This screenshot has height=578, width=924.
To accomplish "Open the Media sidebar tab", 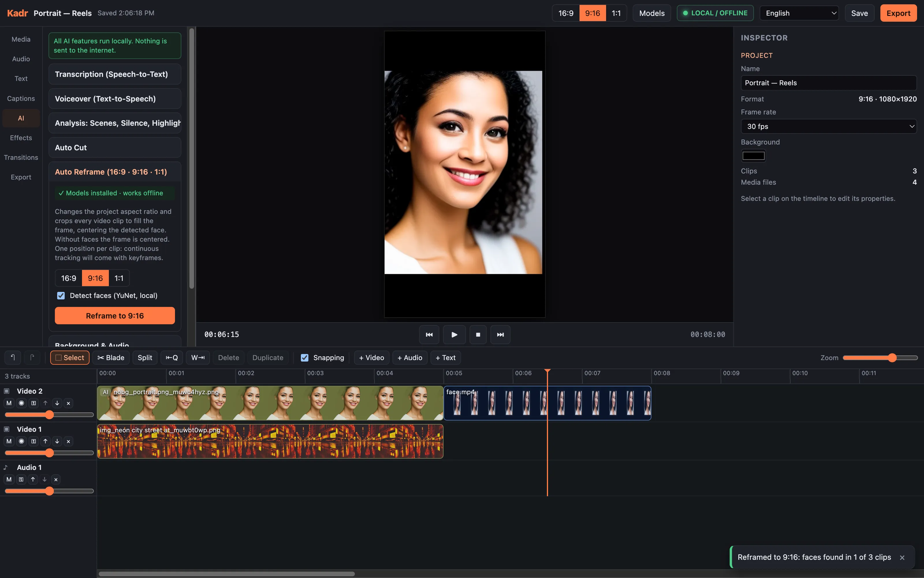I will click(21, 39).
